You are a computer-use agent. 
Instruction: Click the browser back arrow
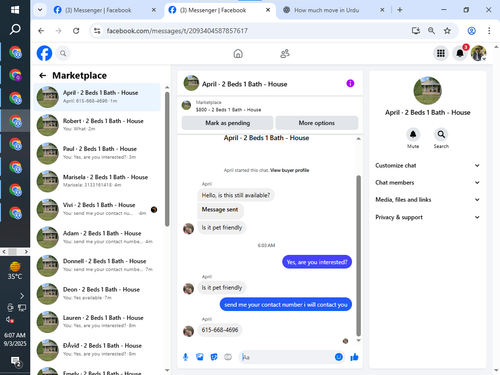[x=41, y=31]
